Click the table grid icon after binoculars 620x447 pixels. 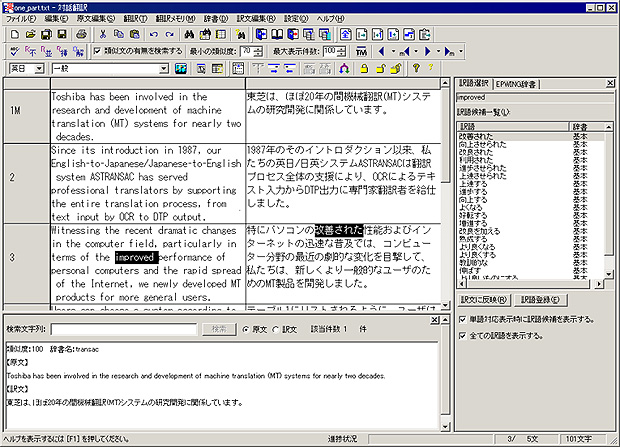pyautogui.click(x=221, y=35)
